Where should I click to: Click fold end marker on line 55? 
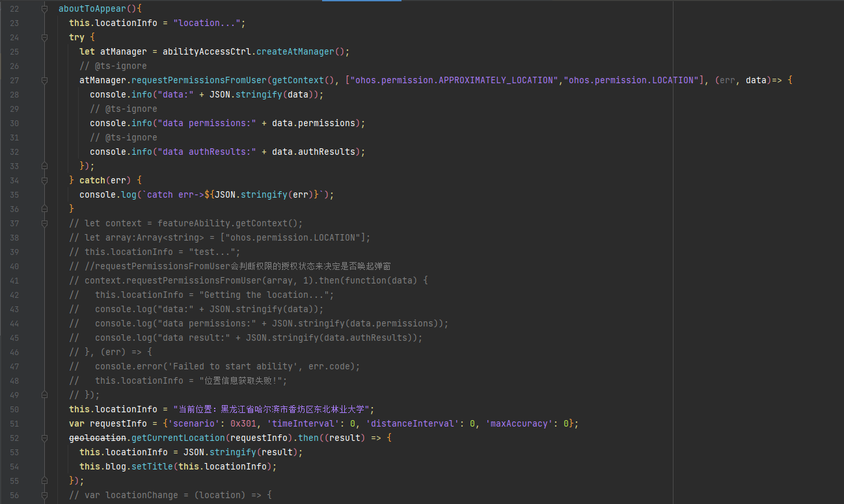click(x=45, y=481)
